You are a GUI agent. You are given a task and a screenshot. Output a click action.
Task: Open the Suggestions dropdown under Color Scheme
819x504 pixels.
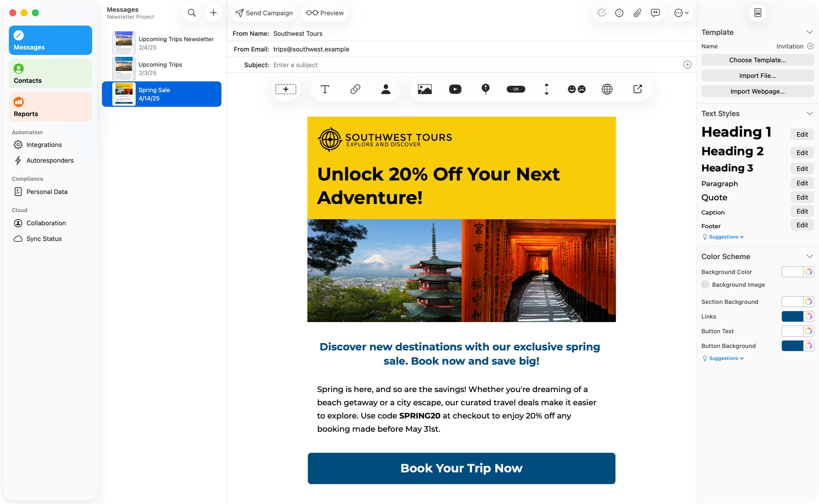pos(723,358)
